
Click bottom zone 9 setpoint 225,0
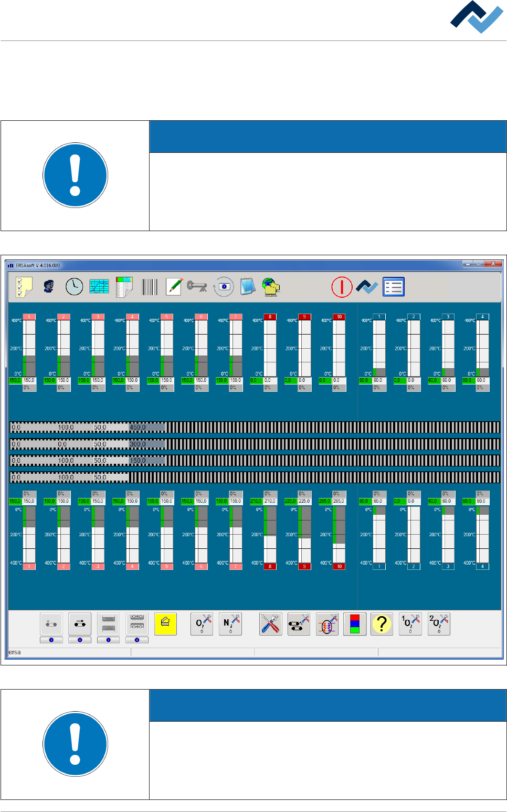(x=291, y=501)
